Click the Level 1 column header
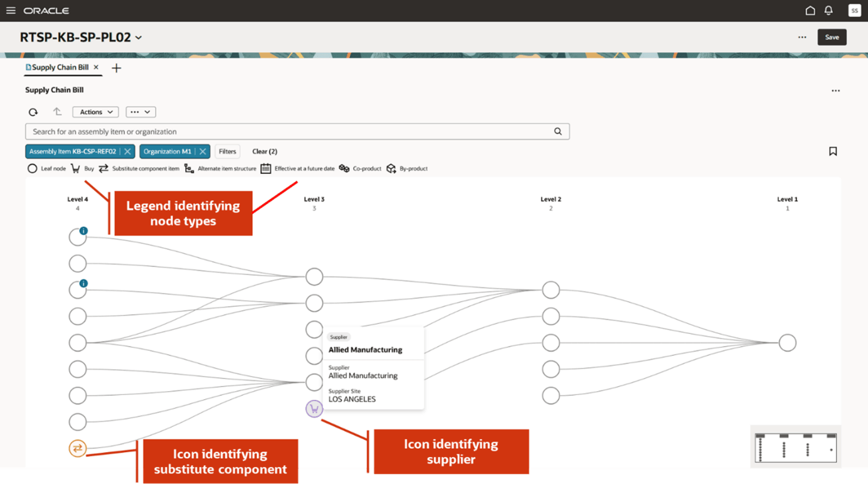The width and height of the screenshot is (868, 484). [x=788, y=199]
